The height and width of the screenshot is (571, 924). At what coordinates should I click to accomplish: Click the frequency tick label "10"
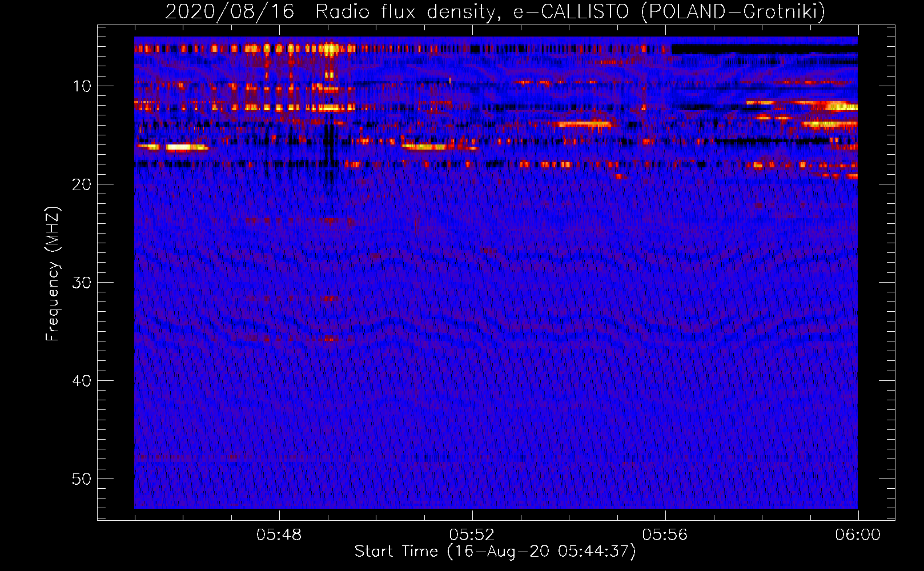(82, 86)
